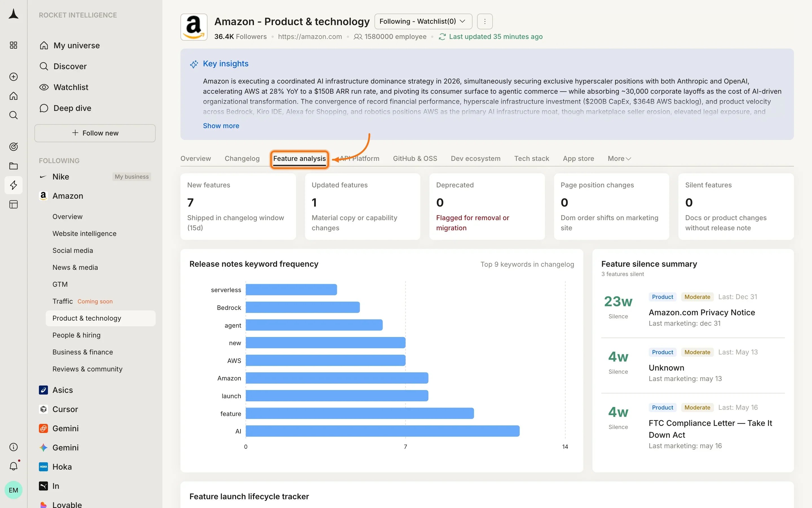Click the refresh icon next to Last updated

point(442,37)
